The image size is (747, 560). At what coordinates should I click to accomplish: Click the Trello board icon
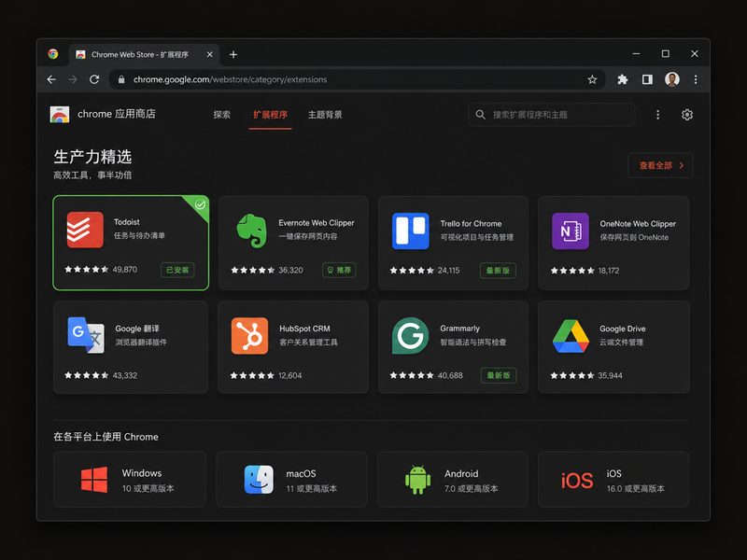coord(410,231)
